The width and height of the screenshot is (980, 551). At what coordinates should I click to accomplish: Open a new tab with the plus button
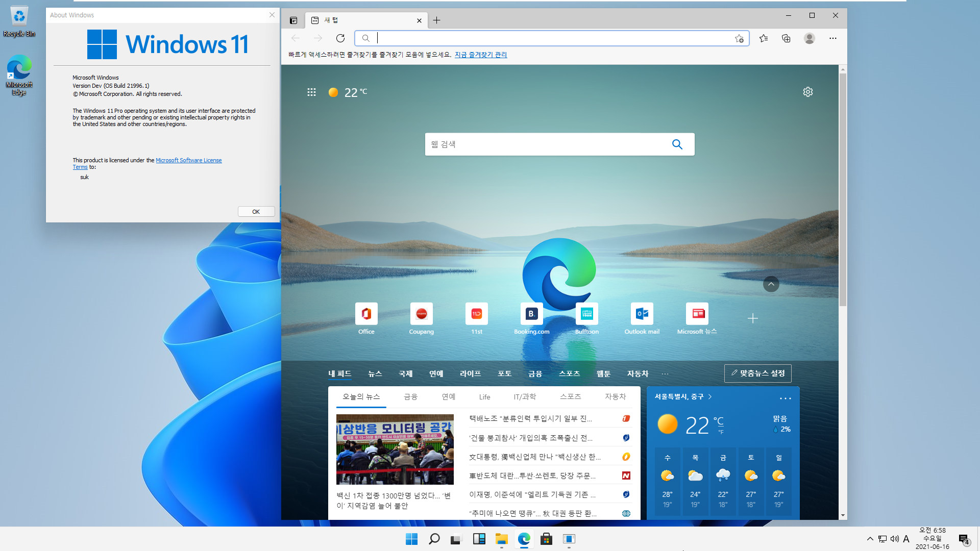coord(436,20)
